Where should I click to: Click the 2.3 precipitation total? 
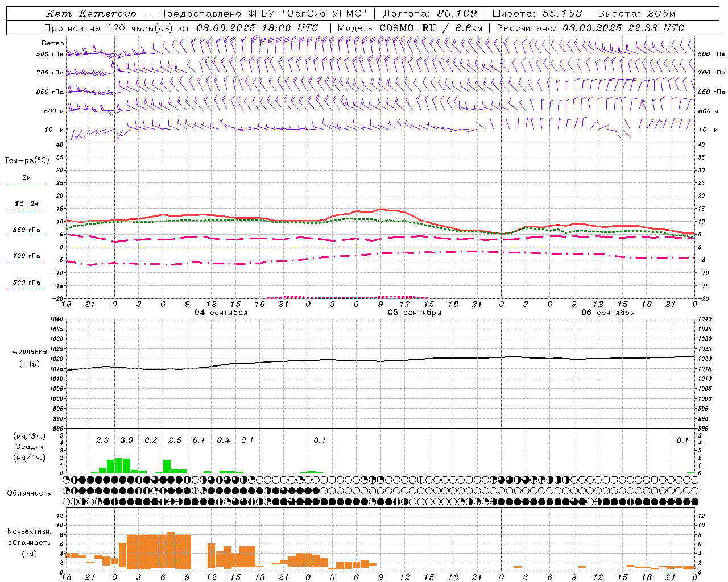click(102, 440)
